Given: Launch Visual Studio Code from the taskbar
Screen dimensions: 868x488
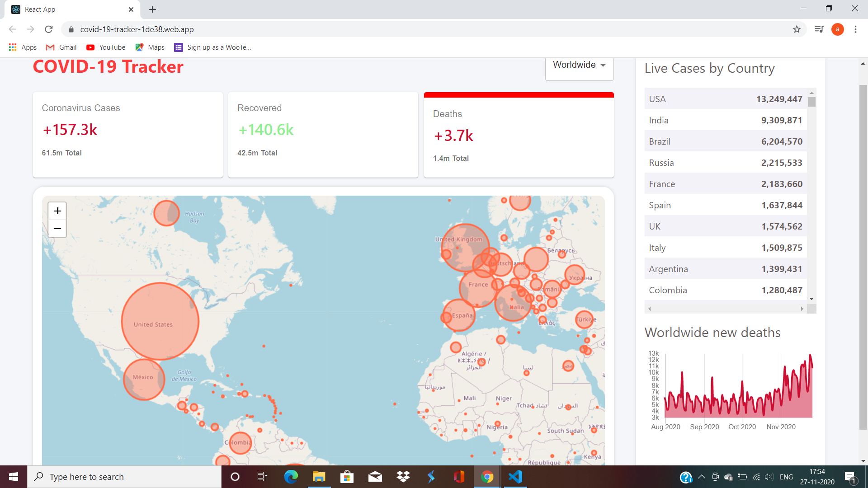Looking at the screenshot, I should click(515, 477).
